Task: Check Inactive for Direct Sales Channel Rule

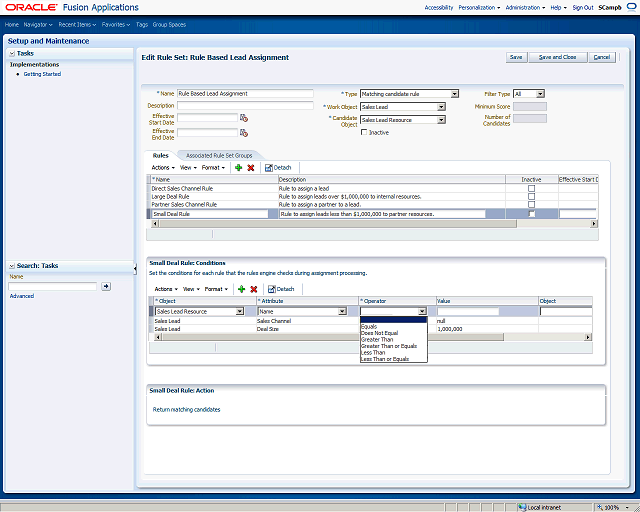Action: click(531, 189)
